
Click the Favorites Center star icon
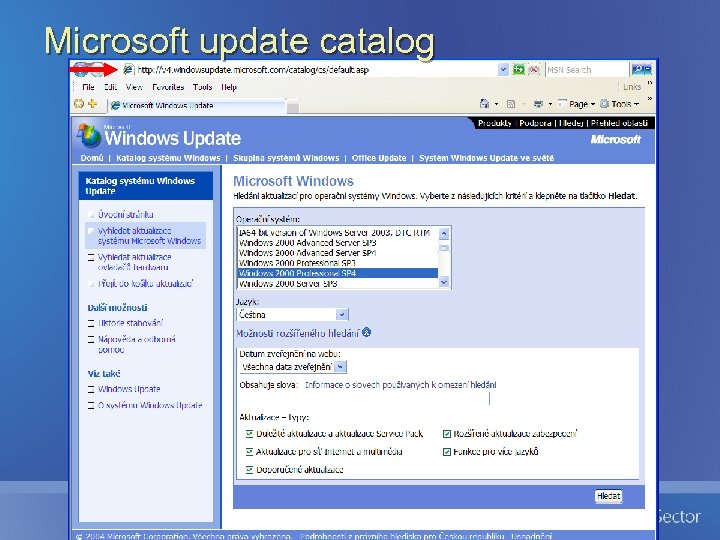click(x=79, y=104)
